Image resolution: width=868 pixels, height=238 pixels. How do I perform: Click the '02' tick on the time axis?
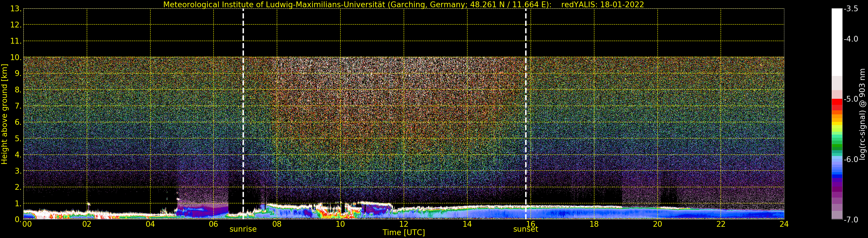87,224
